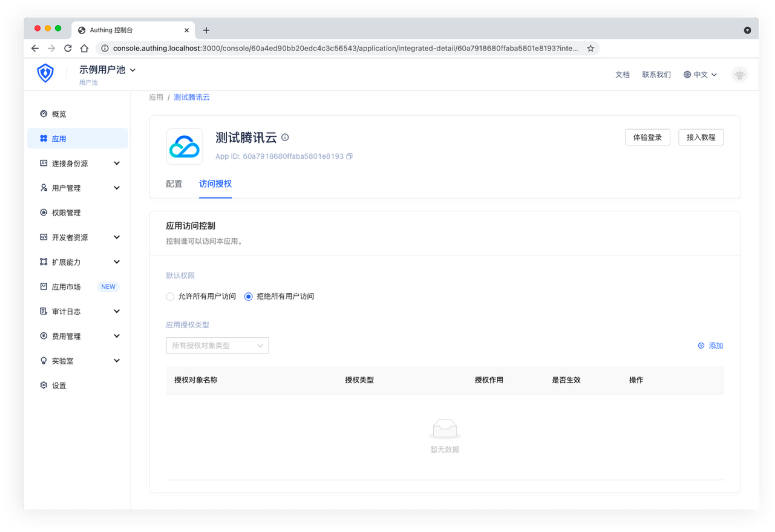Expand the 费用管理 chevron
The width and height of the screenshot is (775, 532).
[x=117, y=336]
